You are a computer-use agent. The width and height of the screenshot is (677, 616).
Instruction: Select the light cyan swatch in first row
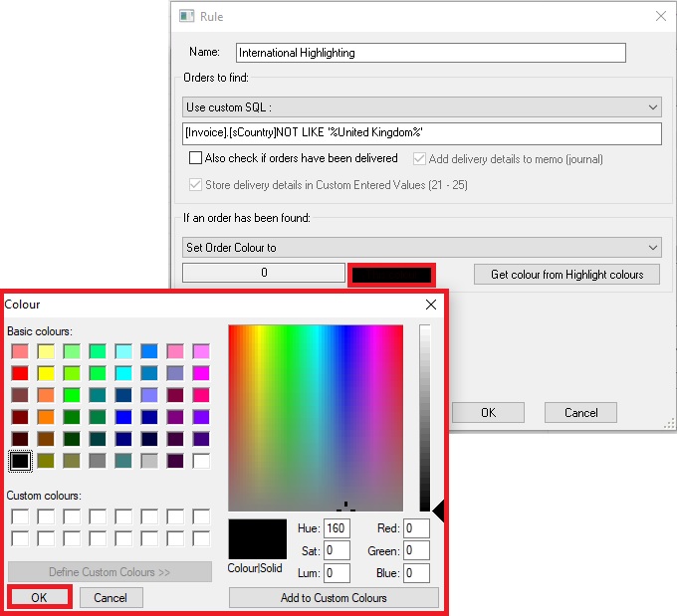123,351
